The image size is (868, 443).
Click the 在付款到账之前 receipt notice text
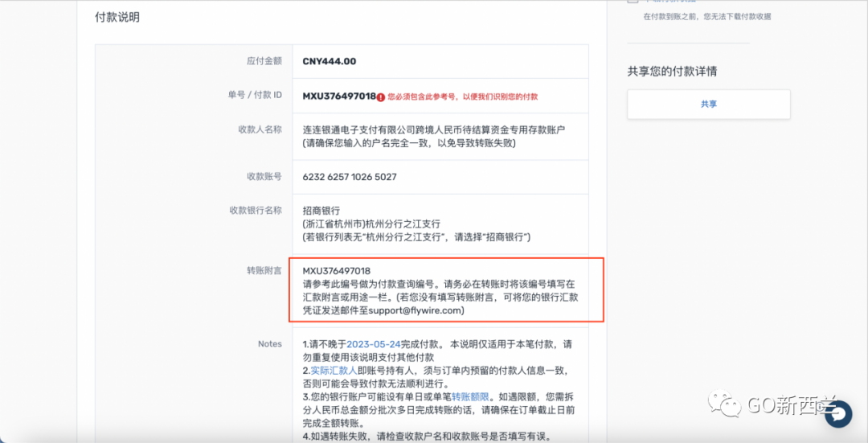tap(707, 17)
